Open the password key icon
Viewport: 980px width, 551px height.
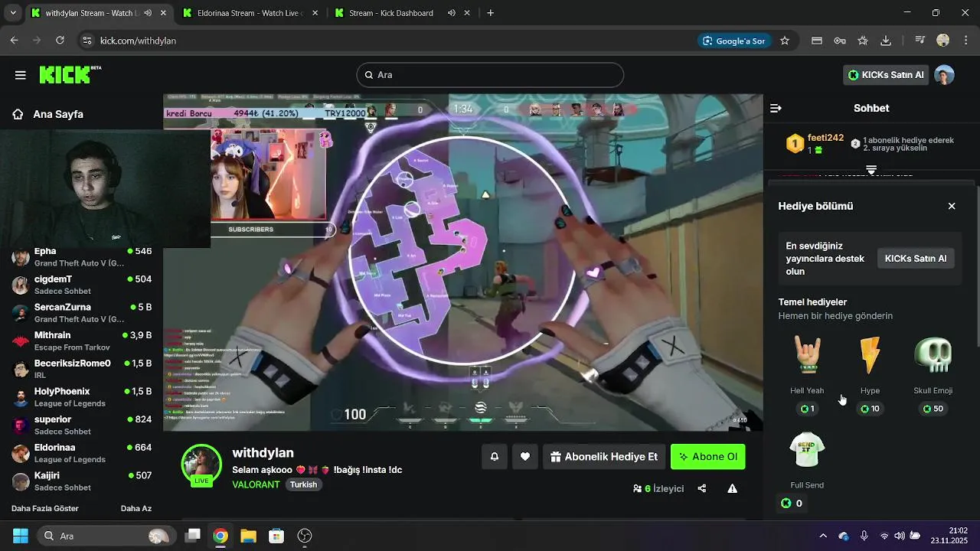tap(840, 41)
